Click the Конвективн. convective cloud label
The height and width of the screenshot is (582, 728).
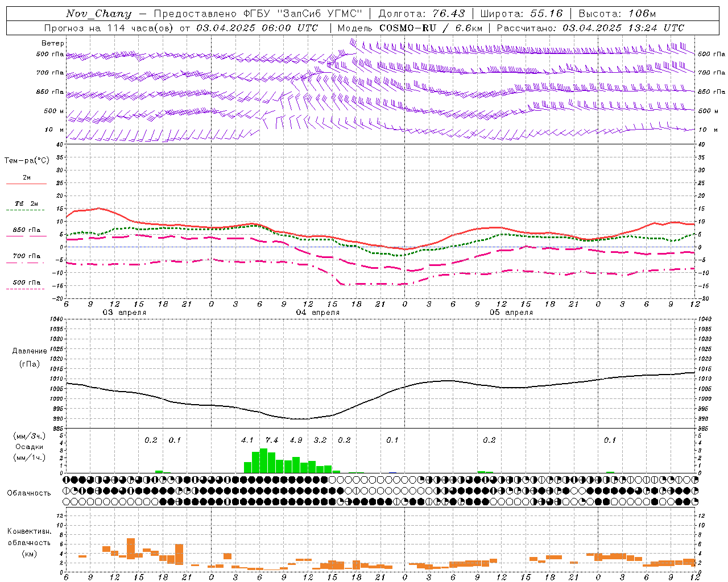coord(29,531)
